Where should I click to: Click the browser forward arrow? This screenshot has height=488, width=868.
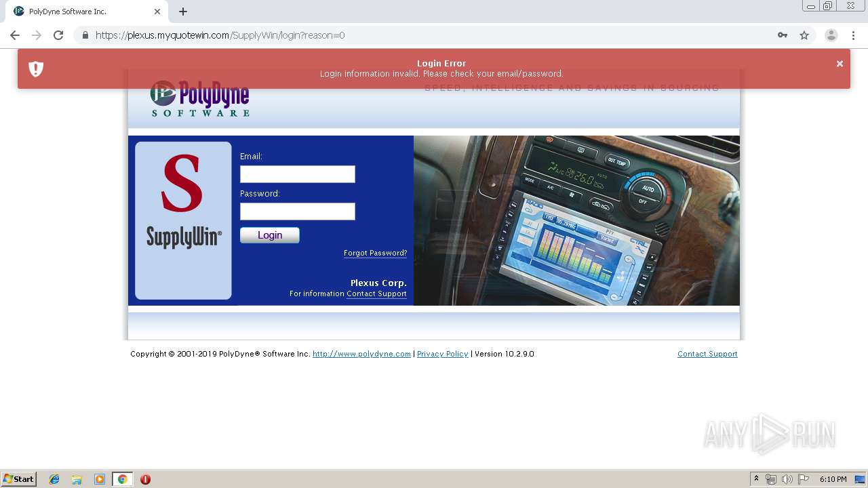(37, 35)
